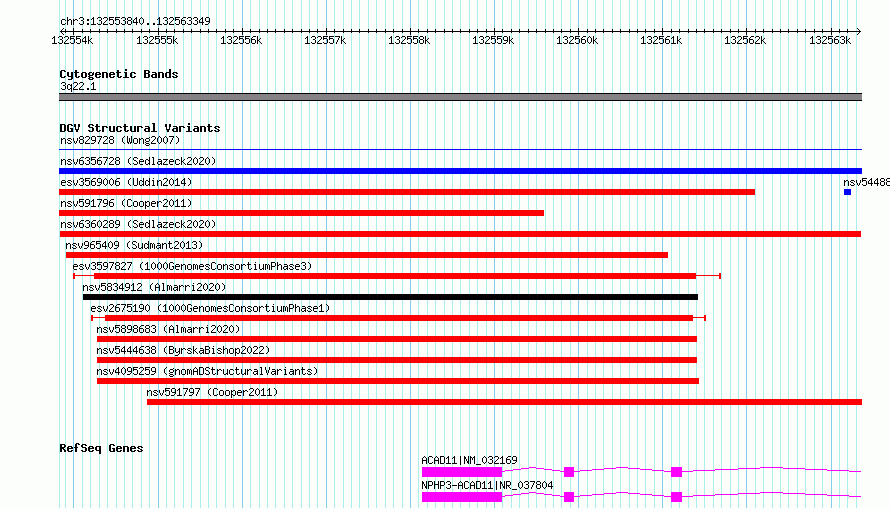Click the nsv4095259 (gnomADStructuralVariants) label

(207, 371)
